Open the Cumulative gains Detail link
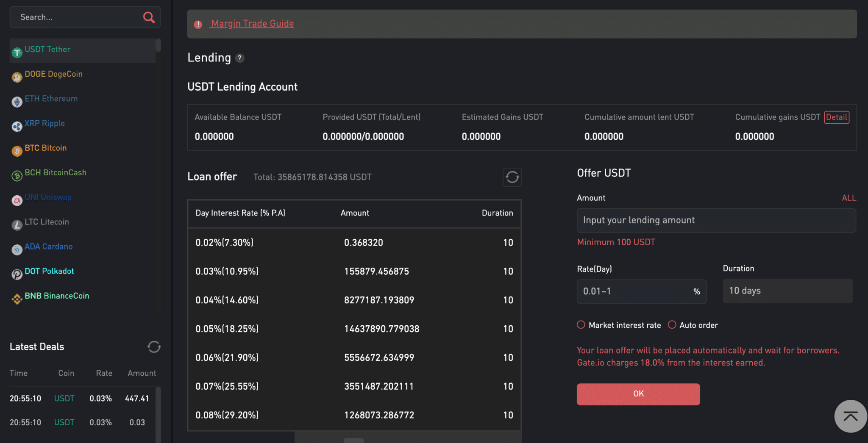Image resolution: width=868 pixels, height=443 pixels. pos(837,117)
